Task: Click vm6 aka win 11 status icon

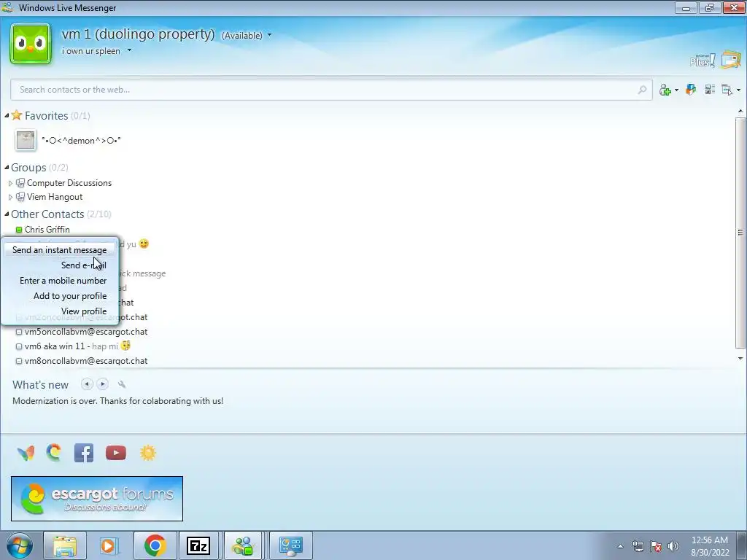Action: click(x=19, y=346)
